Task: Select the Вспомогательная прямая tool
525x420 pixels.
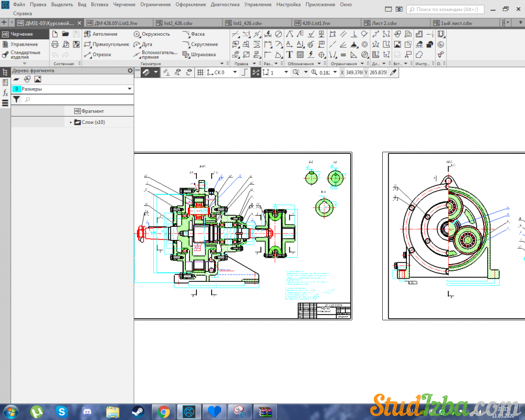Action: coord(155,55)
